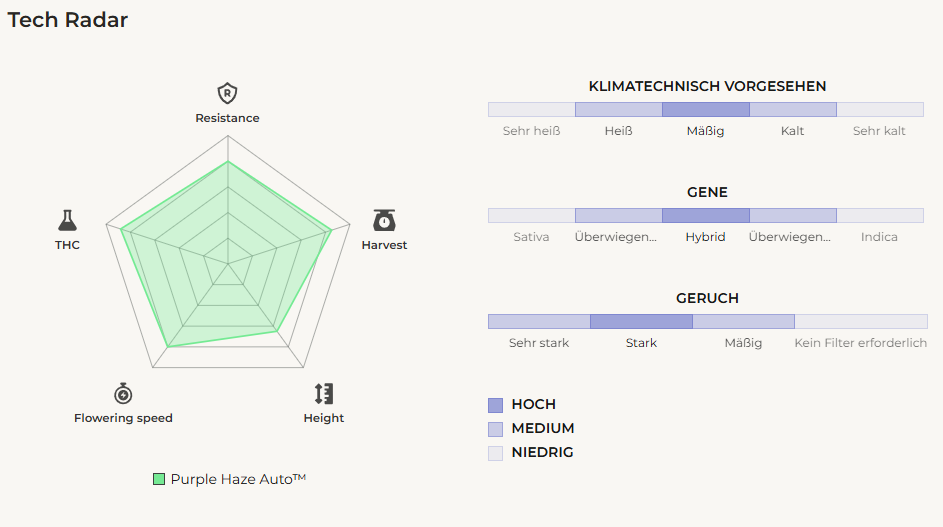Image resolution: width=943 pixels, height=527 pixels.
Task: Click the Resistance shield icon
Action: [228, 94]
